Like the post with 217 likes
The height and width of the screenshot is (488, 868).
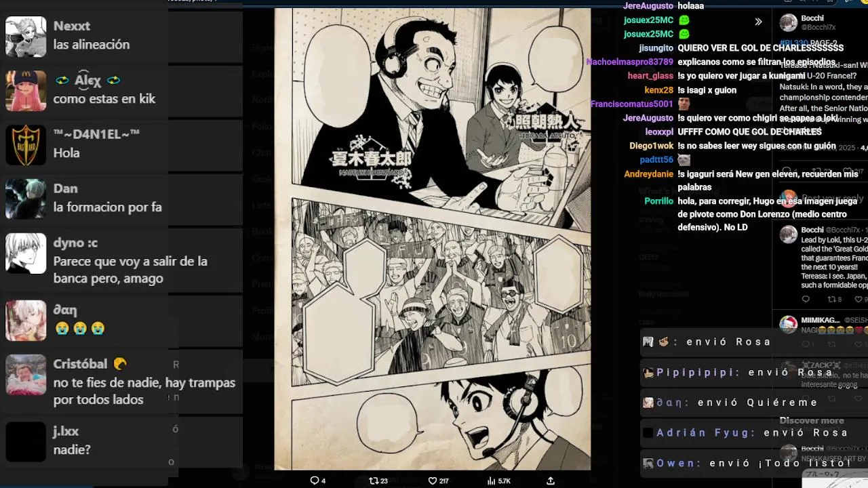pos(432,481)
